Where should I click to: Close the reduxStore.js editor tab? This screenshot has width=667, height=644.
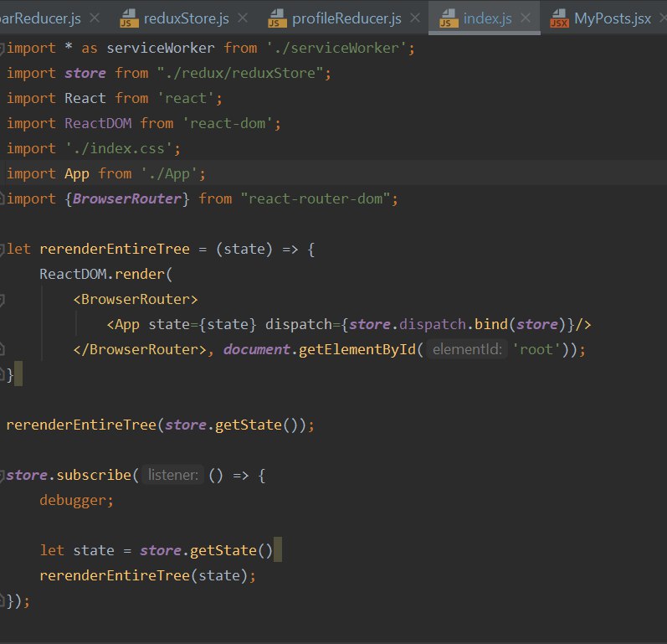click(x=242, y=18)
